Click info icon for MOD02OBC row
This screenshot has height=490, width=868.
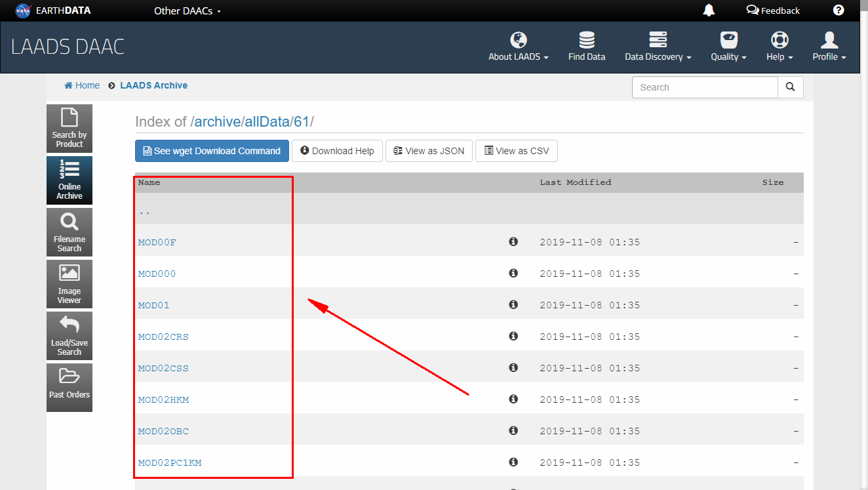click(513, 430)
